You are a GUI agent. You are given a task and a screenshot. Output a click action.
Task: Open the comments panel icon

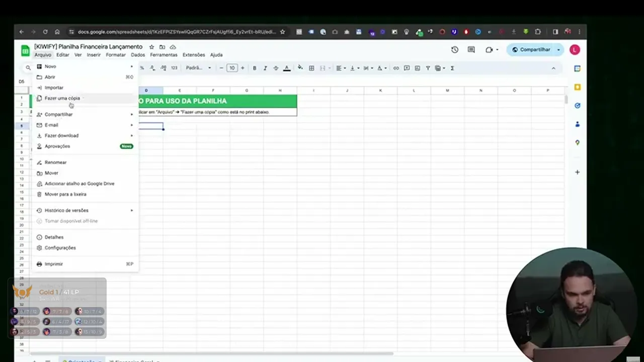click(471, 50)
